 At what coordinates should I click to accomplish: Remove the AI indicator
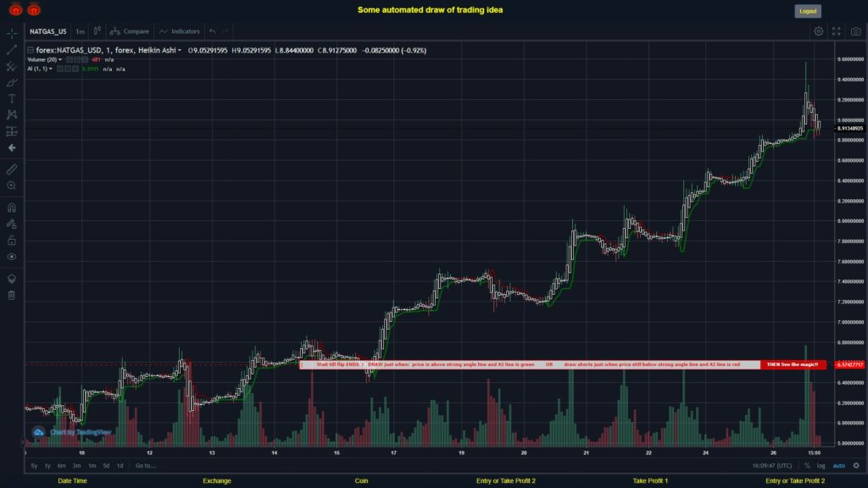point(75,69)
